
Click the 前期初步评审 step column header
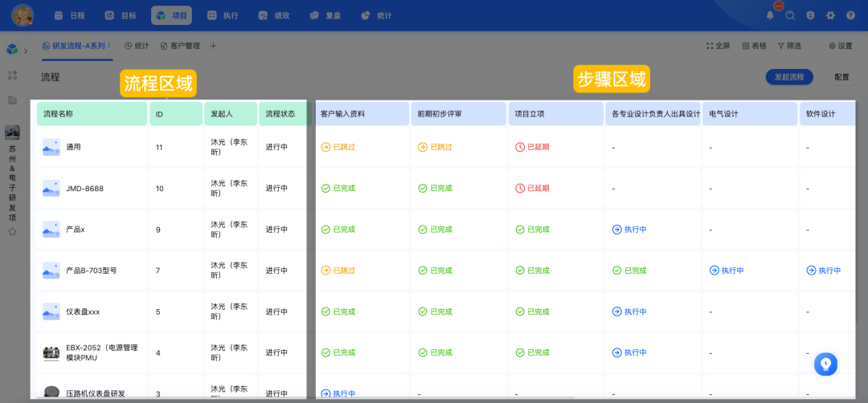(x=459, y=114)
